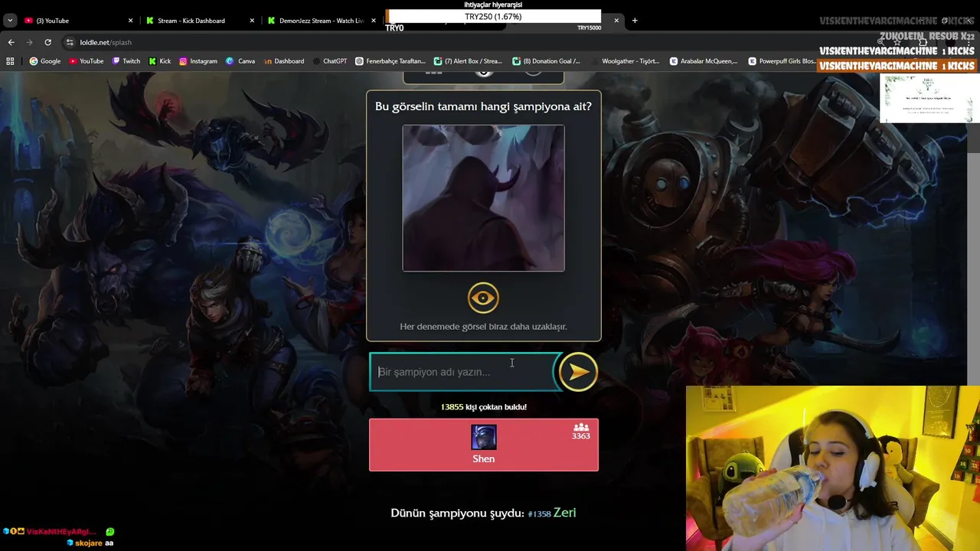This screenshot has height=551, width=980.
Task: View site information icon in address bar
Action: (70, 42)
